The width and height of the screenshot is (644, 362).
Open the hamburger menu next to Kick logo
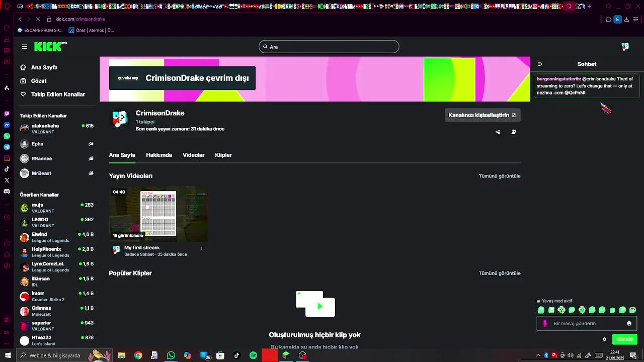coord(24,47)
